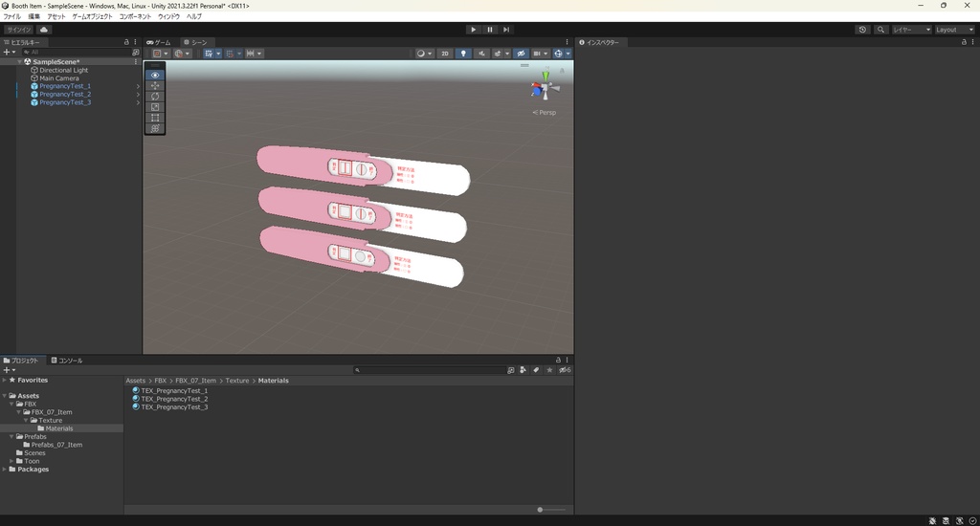Viewport: 980px width, 526px height.
Task: Toggle 2D mode in Scene view
Action: coord(444,54)
